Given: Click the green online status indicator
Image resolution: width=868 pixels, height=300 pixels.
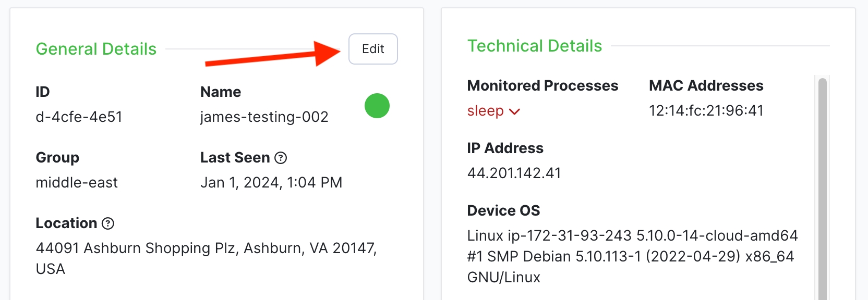Looking at the screenshot, I should (x=377, y=106).
